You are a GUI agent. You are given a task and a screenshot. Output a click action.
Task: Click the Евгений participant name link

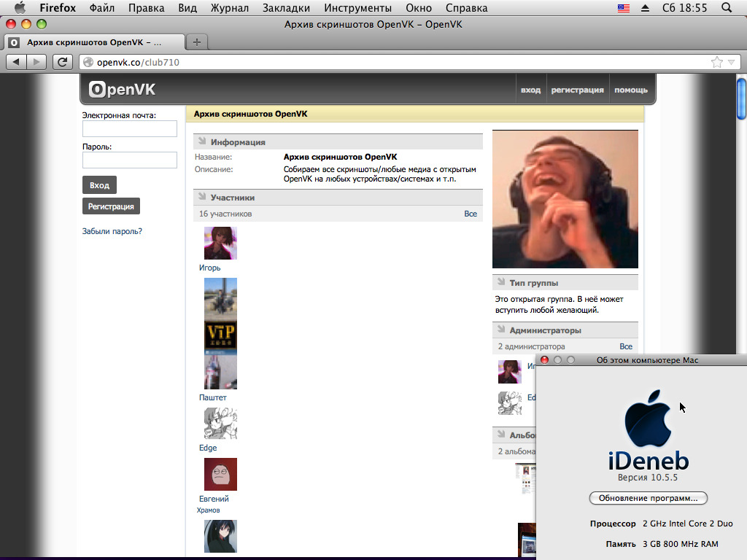(x=214, y=499)
